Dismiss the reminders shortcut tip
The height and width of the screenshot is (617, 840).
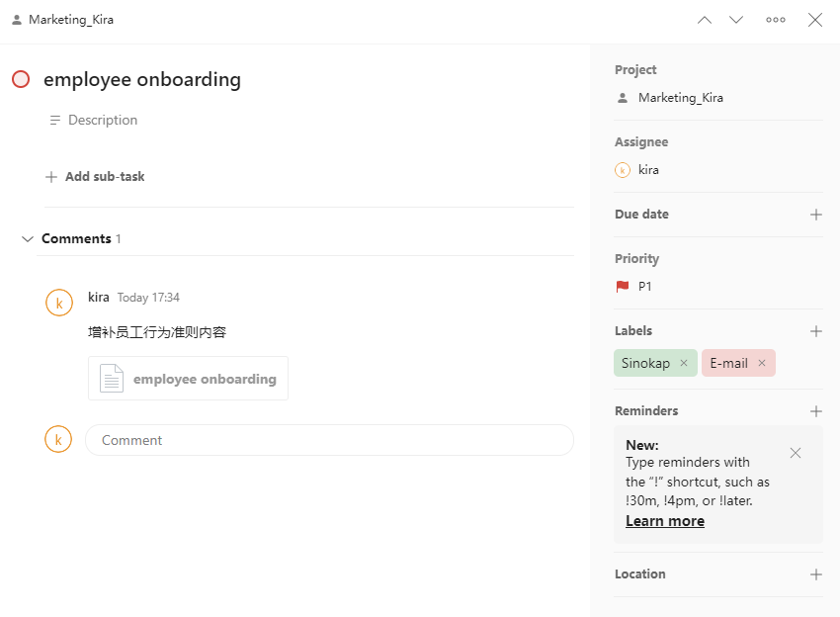(x=796, y=452)
